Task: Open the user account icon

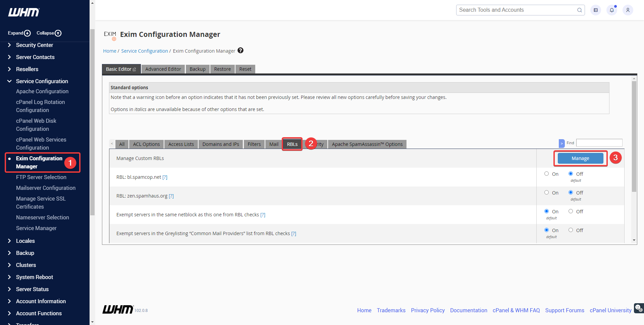Action: (x=628, y=10)
